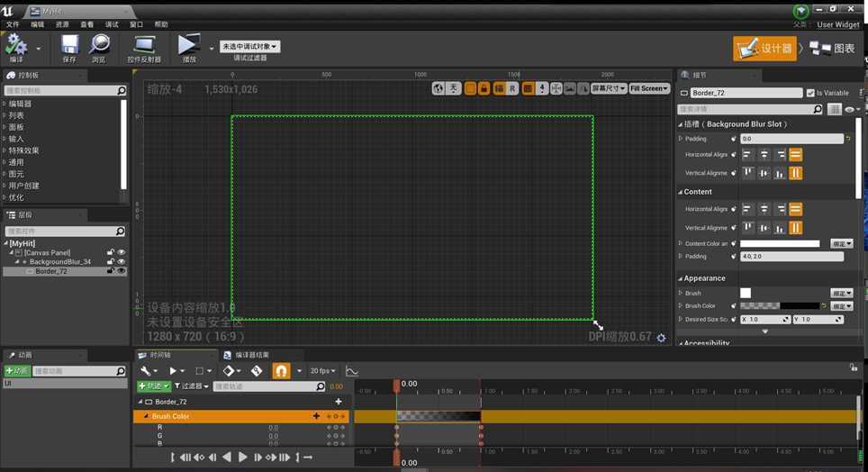The height and width of the screenshot is (472, 868).
Task: Set slot Vertical Alignment to center
Action: pyautogui.click(x=764, y=174)
